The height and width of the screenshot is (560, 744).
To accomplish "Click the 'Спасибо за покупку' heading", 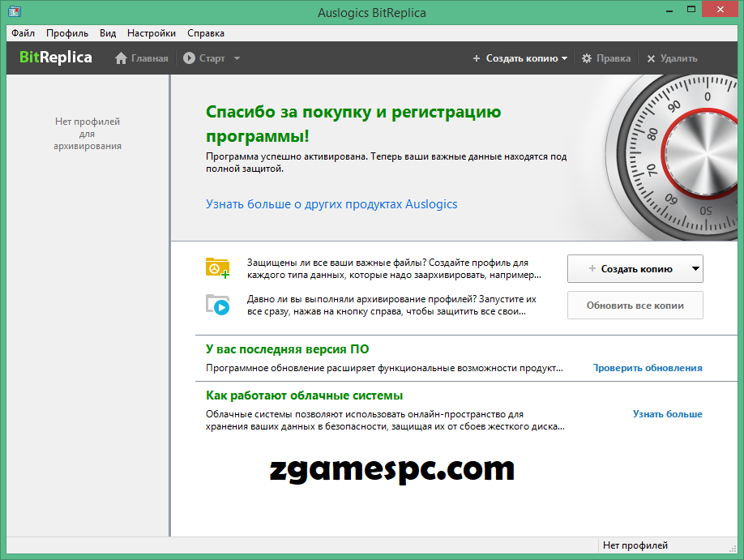I will click(x=353, y=124).
